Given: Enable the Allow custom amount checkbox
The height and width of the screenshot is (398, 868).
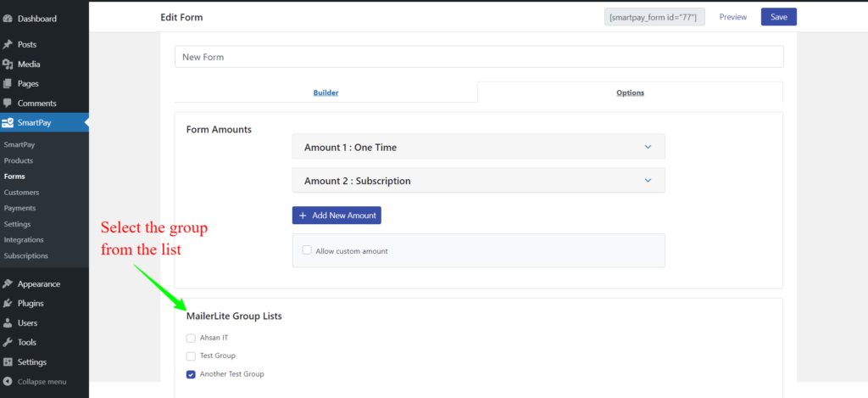Looking at the screenshot, I should [x=307, y=250].
